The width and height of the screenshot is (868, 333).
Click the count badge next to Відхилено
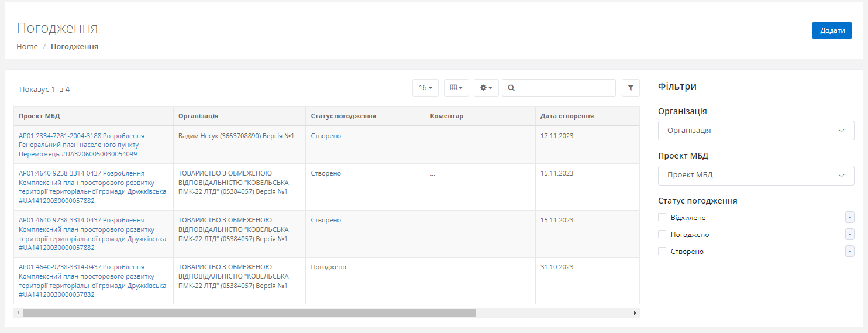click(849, 218)
